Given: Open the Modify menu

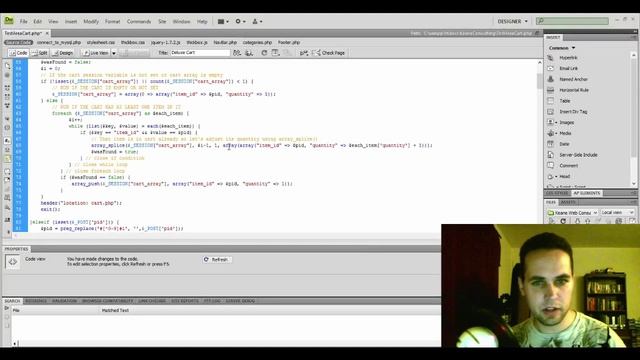Looking at the screenshot, I should (x=91, y=21).
